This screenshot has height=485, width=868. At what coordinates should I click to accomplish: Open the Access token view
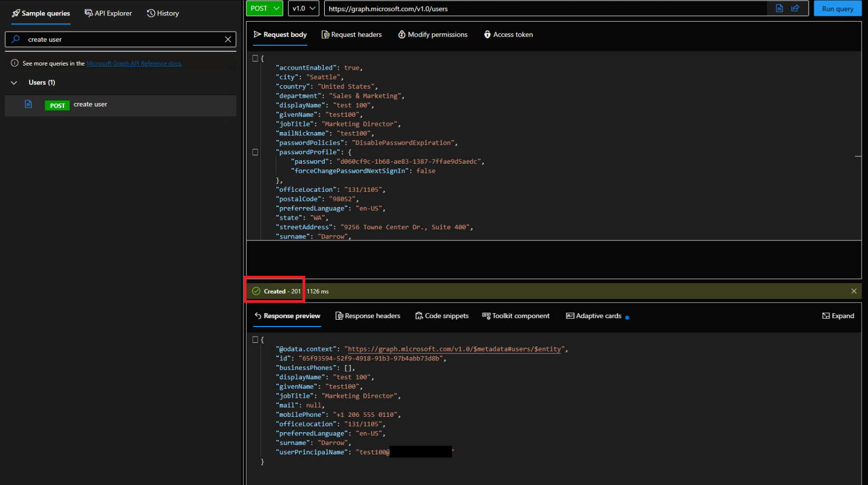(507, 34)
